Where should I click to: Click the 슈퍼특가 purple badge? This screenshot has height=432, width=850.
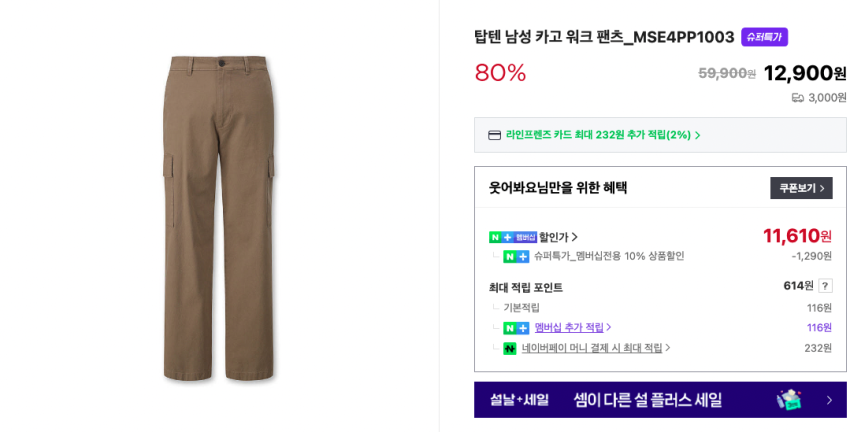[764, 37]
